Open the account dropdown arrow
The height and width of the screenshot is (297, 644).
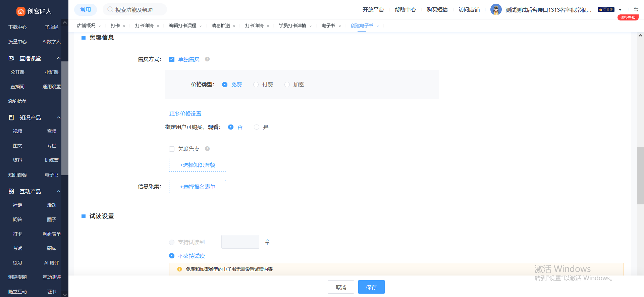[620, 10]
